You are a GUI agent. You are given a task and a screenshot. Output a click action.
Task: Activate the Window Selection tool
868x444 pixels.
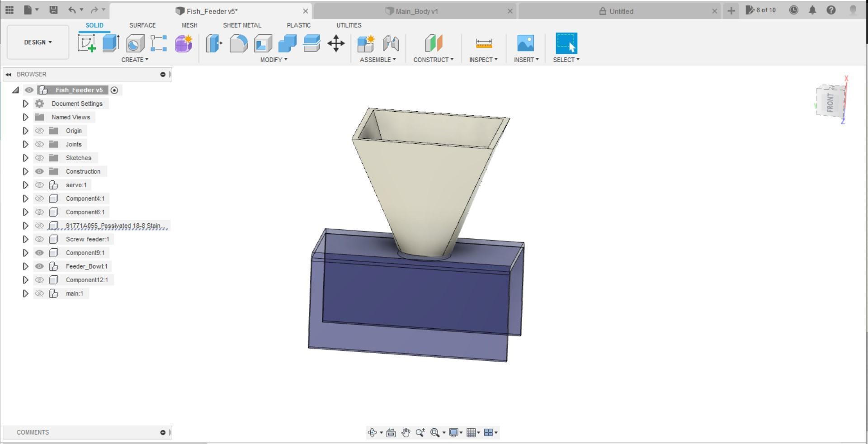[x=566, y=43]
